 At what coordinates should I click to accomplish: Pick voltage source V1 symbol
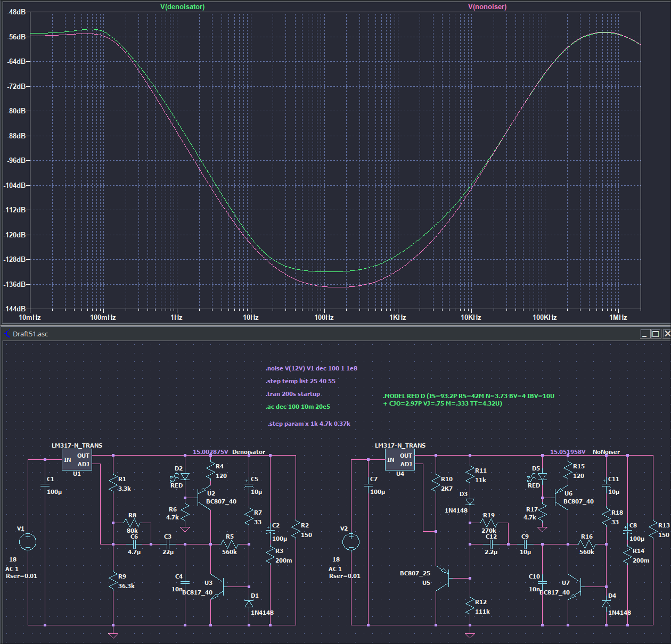point(28,542)
